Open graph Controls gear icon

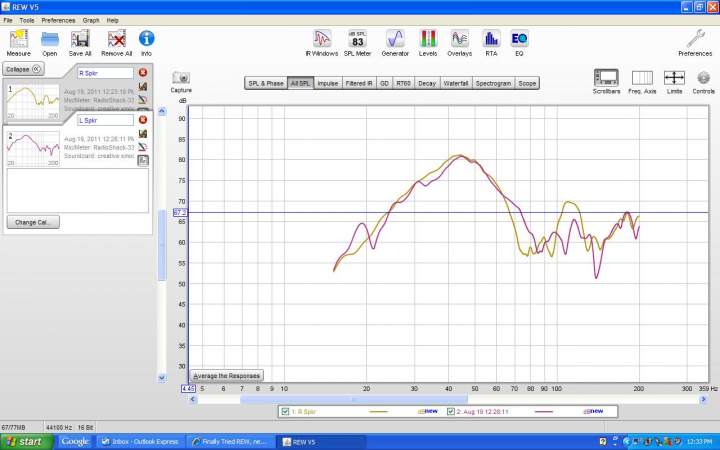point(703,82)
